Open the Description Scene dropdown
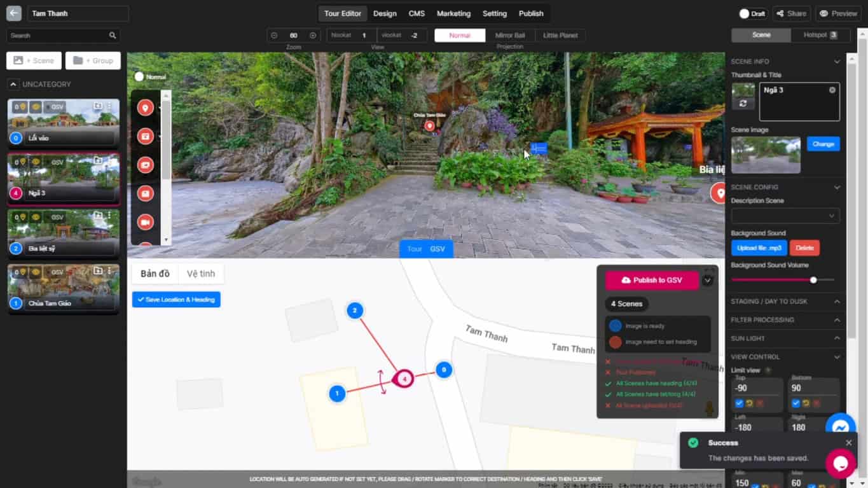Screen dimensions: 868x488 pos(786,215)
